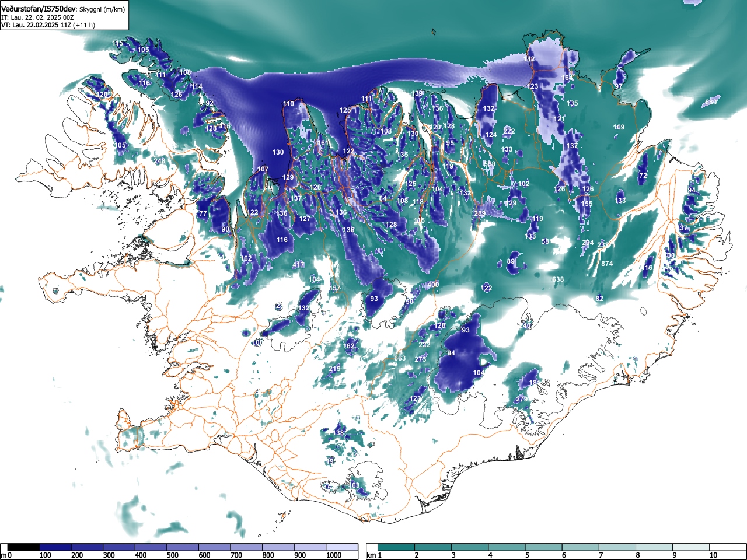Image resolution: width=747 pixels, height=560 pixels.
Task: Select the "(+11 h)" forecast offset text
Action: [x=83, y=25]
